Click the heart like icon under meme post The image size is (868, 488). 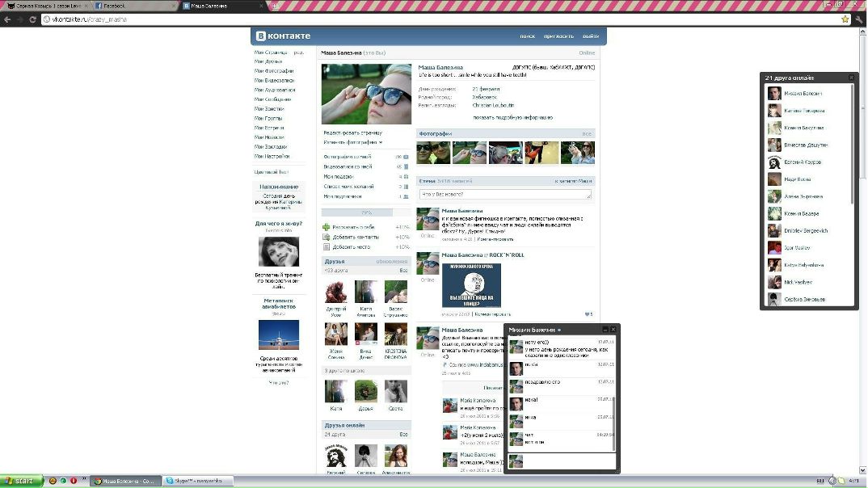587,314
